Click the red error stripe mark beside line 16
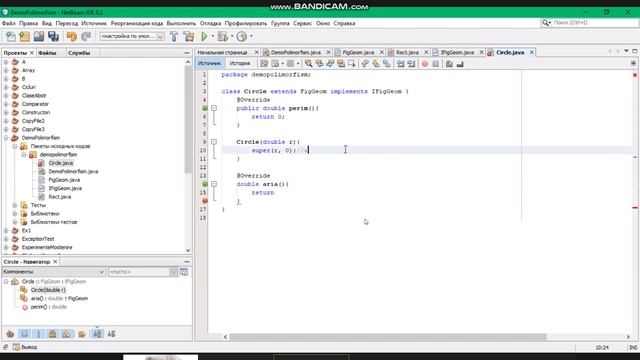640x360 pixels. click(635, 208)
